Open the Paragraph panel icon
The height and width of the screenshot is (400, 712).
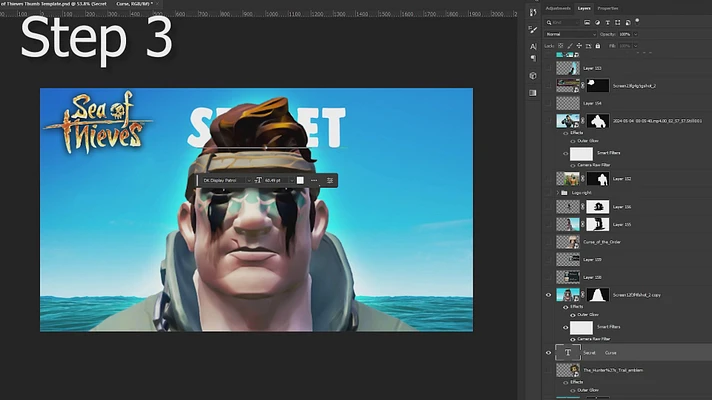point(533,58)
